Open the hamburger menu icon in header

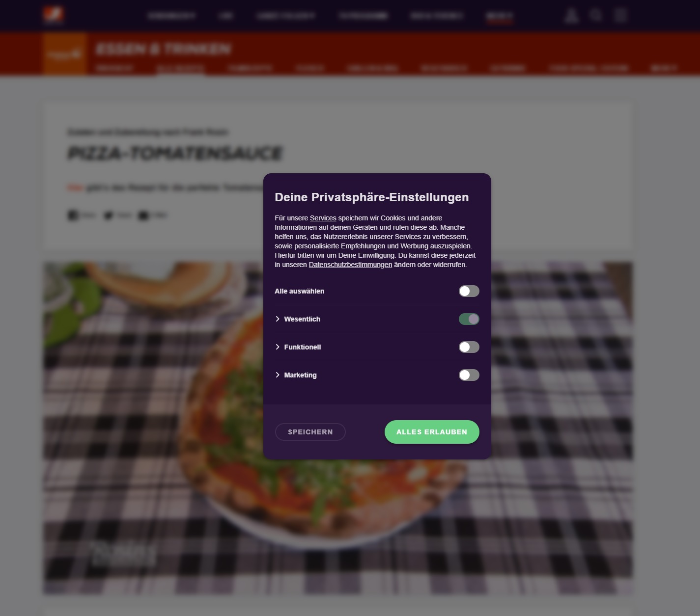(620, 15)
